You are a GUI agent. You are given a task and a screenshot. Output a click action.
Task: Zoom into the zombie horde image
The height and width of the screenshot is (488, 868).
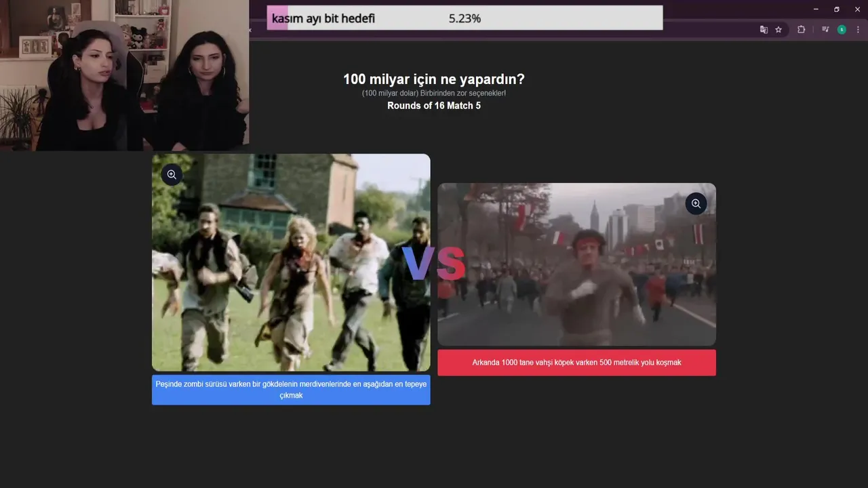coord(172,175)
